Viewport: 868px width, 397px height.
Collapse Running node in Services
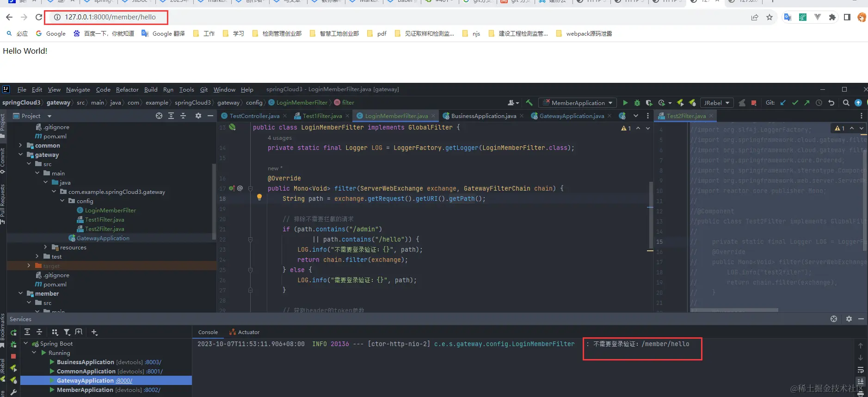pyautogui.click(x=34, y=353)
